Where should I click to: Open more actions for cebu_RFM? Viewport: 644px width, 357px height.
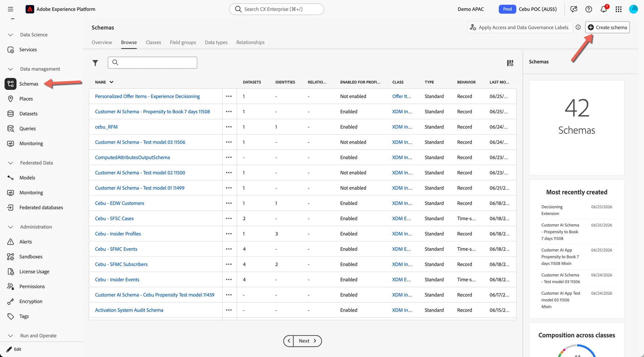[229, 127]
